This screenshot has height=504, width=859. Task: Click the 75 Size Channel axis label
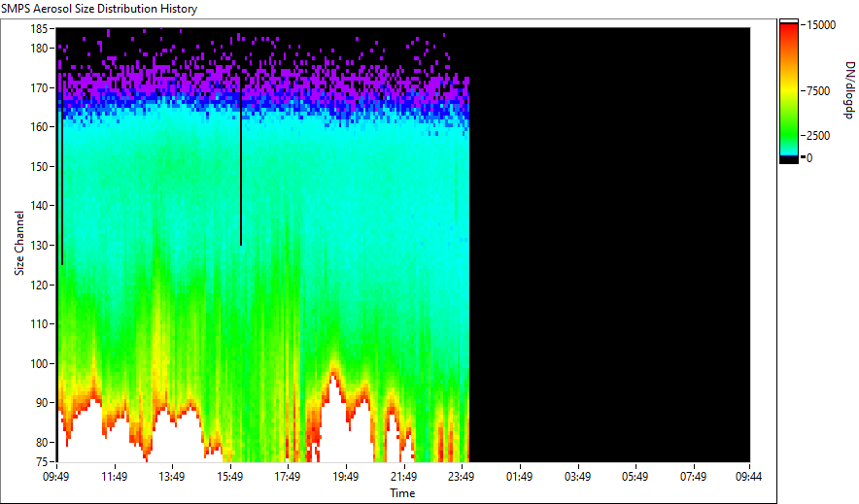pyautogui.click(x=42, y=462)
